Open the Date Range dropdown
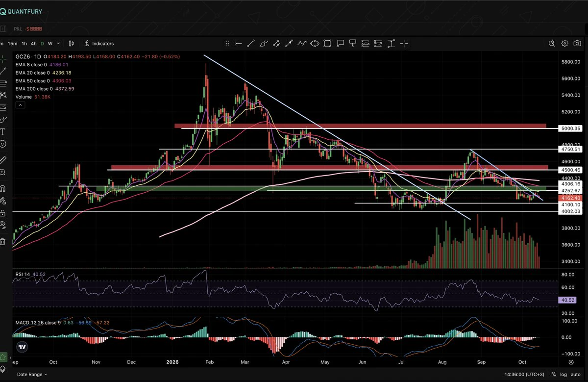Viewport: 588px width, 382px height. click(x=33, y=374)
